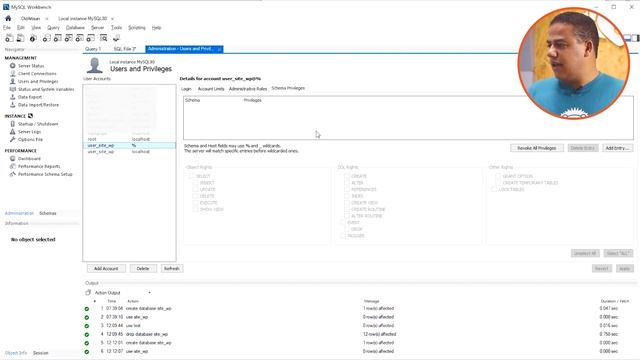Select user_site_wp account with localhost host
The width and height of the screenshot is (640, 360).
[129, 151]
